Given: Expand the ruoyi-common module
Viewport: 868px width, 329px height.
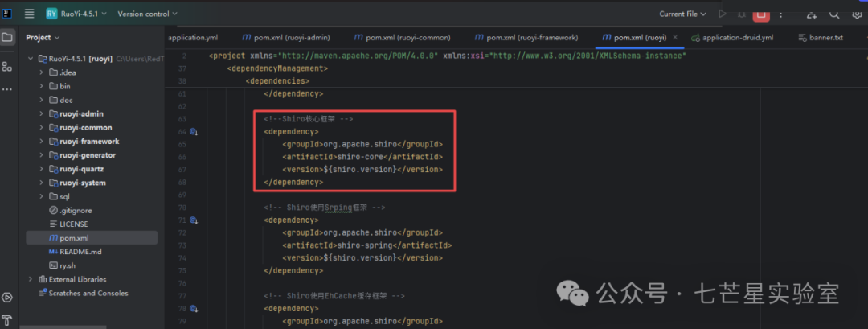Looking at the screenshot, I should (x=41, y=127).
